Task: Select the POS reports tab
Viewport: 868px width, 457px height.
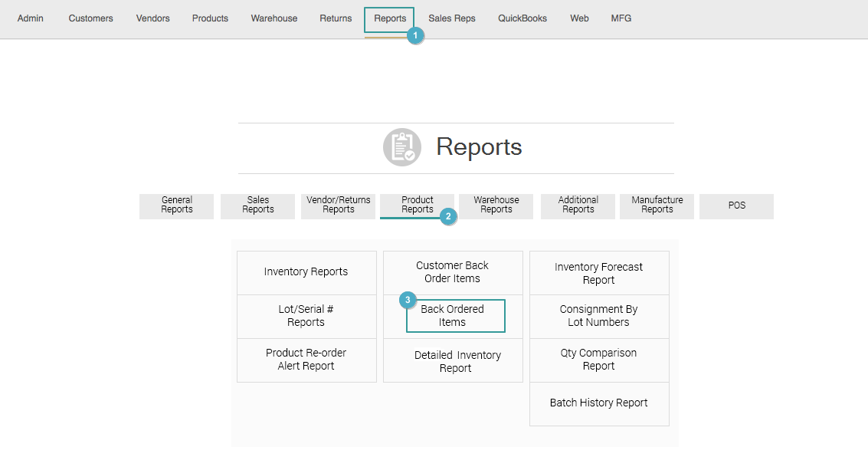Action: pyautogui.click(x=736, y=205)
